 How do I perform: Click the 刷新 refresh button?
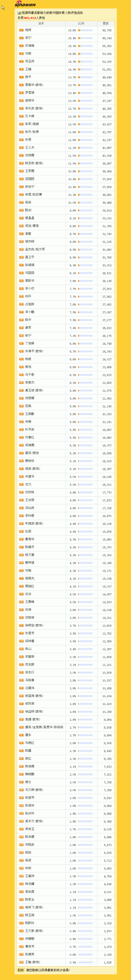click(20, 970)
